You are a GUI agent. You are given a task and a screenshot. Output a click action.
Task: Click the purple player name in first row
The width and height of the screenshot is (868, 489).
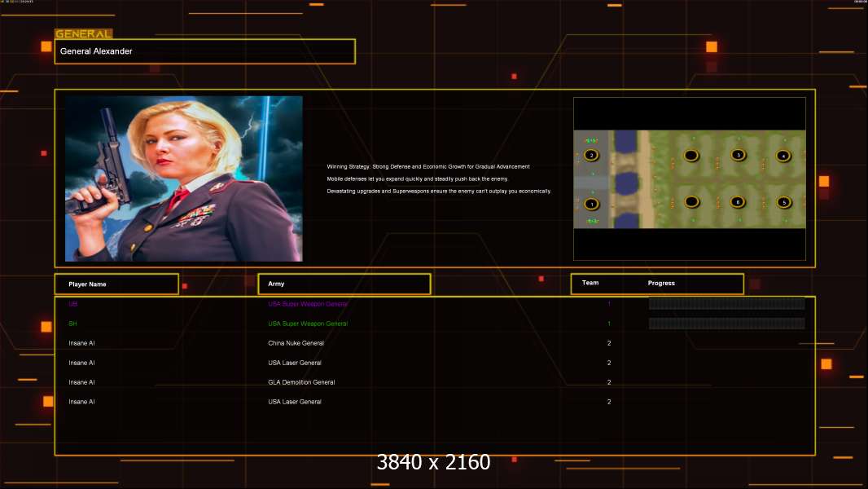tap(72, 304)
